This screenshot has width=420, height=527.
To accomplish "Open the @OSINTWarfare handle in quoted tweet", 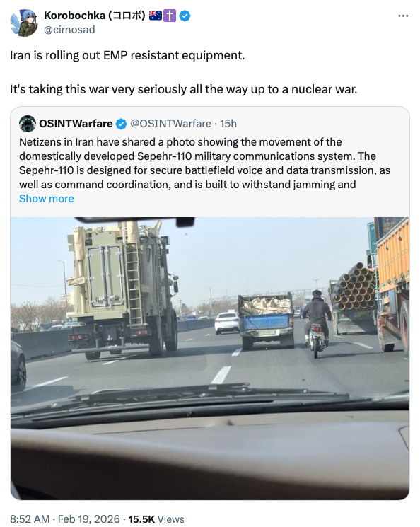I will click(x=170, y=124).
